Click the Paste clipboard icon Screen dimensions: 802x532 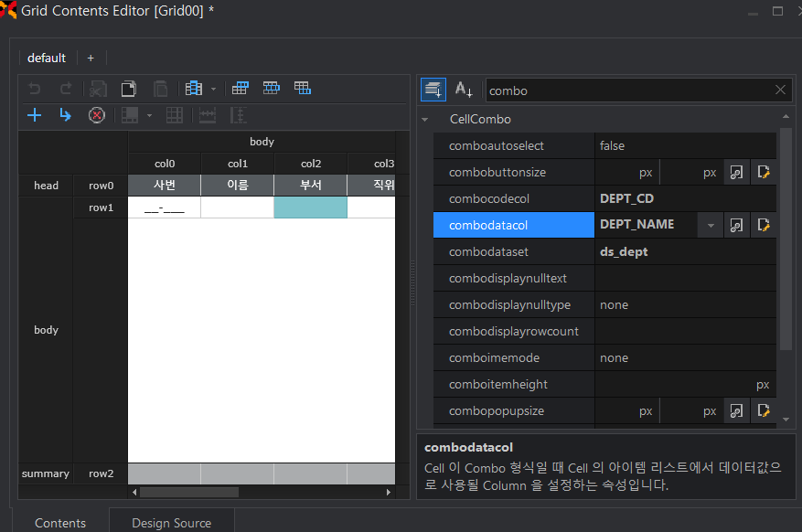click(160, 89)
